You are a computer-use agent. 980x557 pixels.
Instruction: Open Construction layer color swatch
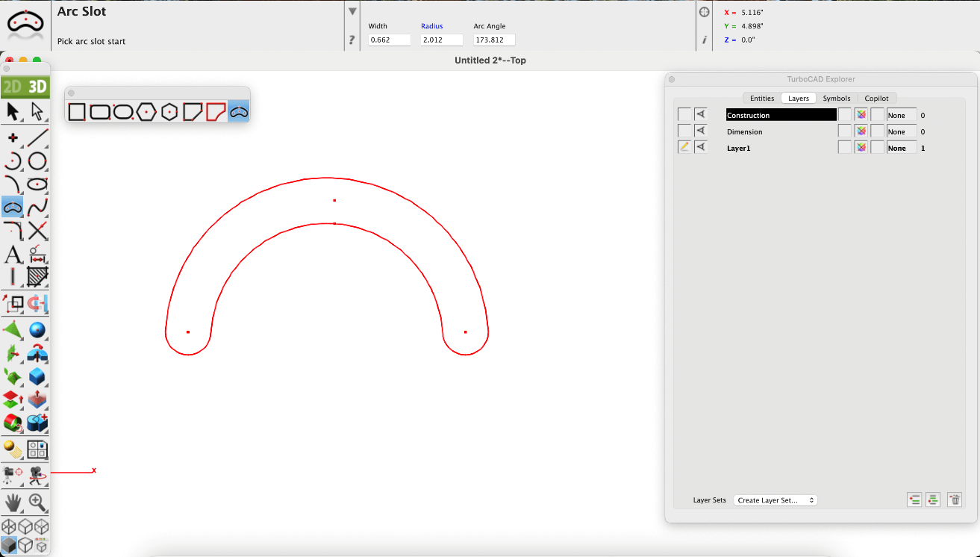coord(861,115)
